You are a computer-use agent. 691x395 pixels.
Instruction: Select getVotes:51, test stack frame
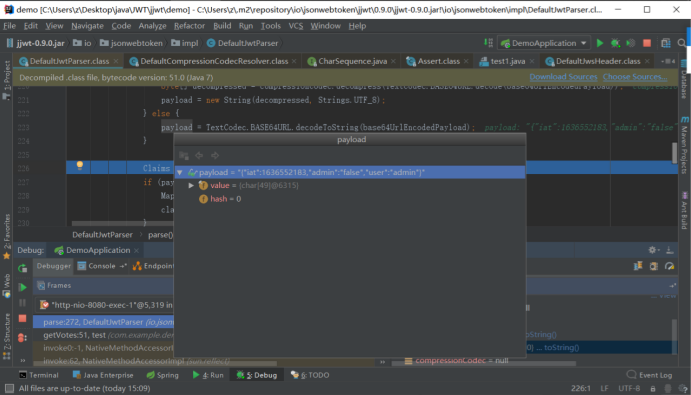[x=104, y=335]
